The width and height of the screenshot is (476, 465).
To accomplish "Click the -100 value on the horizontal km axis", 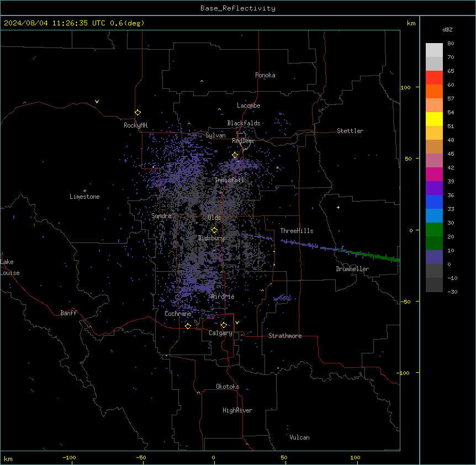I will [x=69, y=457].
